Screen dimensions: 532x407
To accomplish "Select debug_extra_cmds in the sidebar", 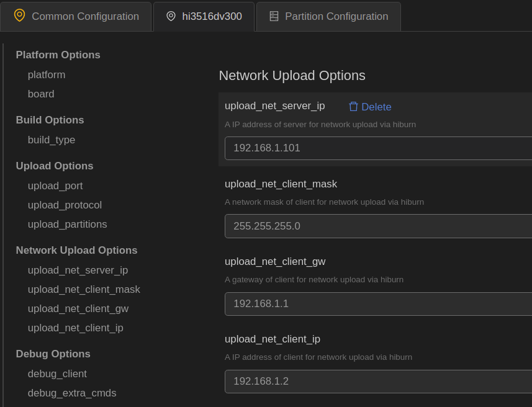I will (x=72, y=393).
